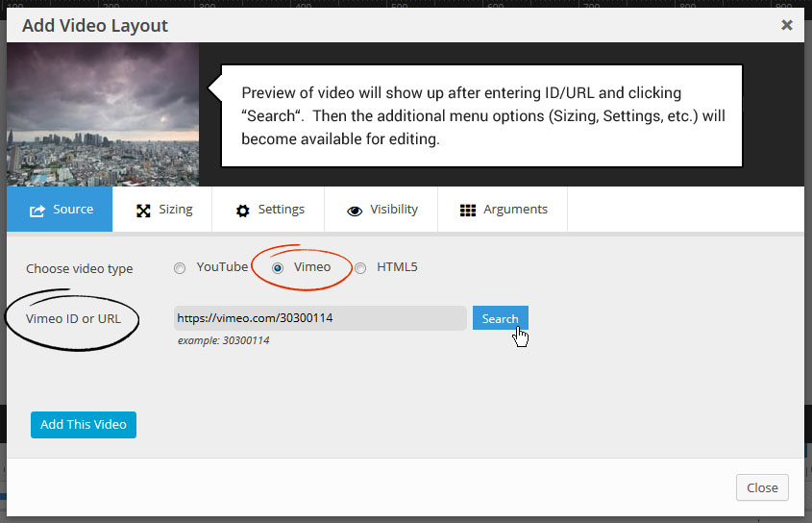
Task: Go to the Settings tab label
Action: (x=281, y=210)
